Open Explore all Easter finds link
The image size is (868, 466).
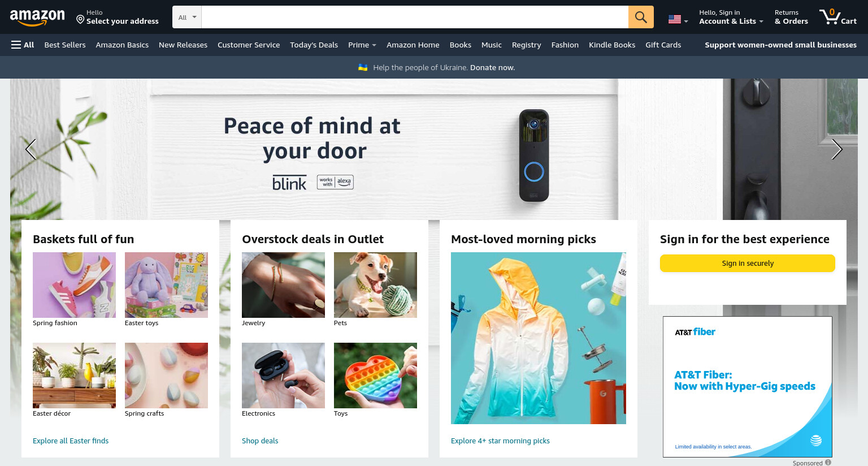coord(71,441)
